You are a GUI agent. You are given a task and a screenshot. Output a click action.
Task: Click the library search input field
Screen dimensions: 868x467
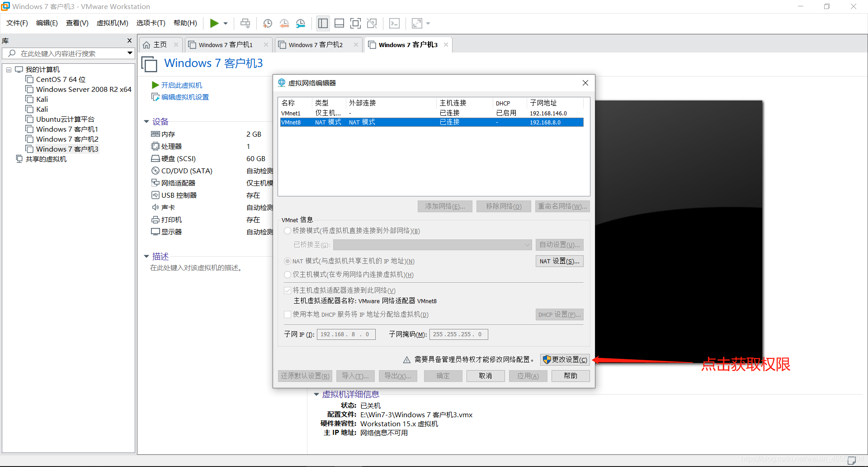pyautogui.click(x=68, y=53)
